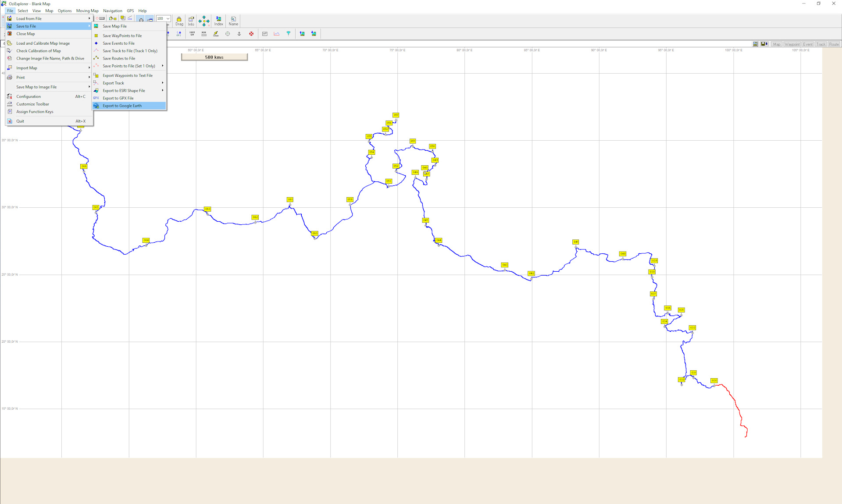This screenshot has width=842, height=504.
Task: Open the track profile graph icon
Action: click(277, 34)
